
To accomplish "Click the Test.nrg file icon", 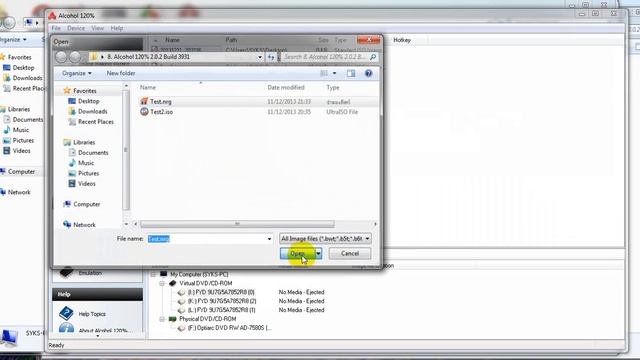I will point(144,101).
